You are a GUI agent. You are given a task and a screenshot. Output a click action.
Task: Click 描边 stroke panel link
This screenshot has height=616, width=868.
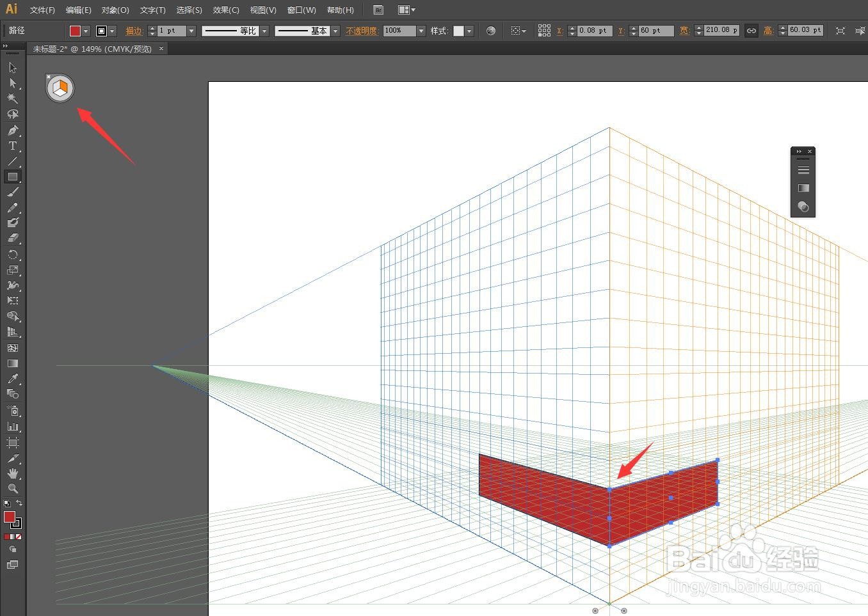click(134, 31)
